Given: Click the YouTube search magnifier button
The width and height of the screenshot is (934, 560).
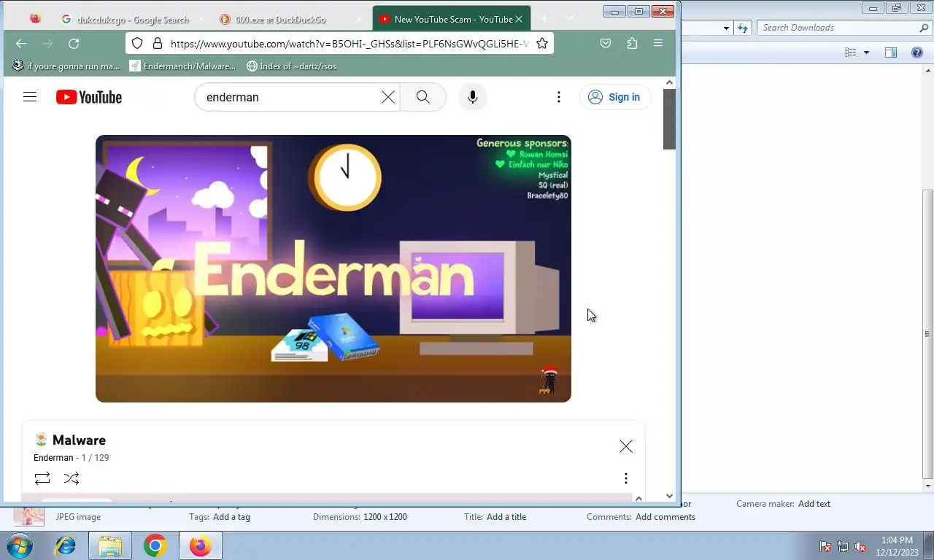Looking at the screenshot, I should pos(423,97).
